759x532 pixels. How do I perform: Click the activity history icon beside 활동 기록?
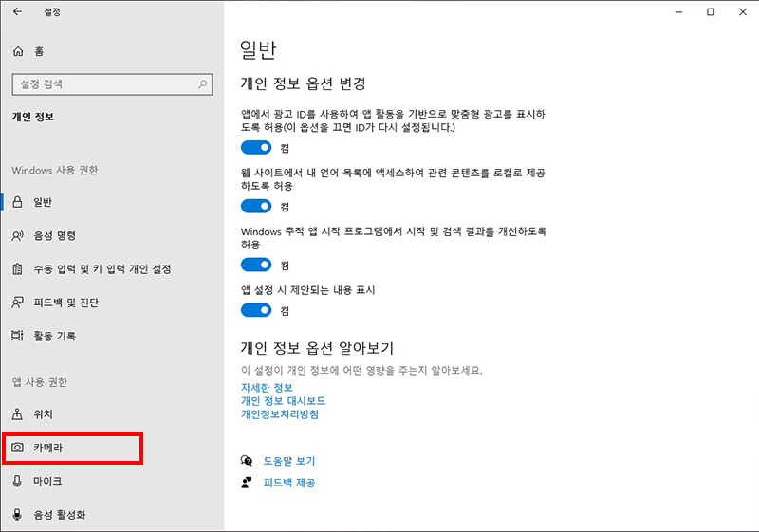coord(17,336)
